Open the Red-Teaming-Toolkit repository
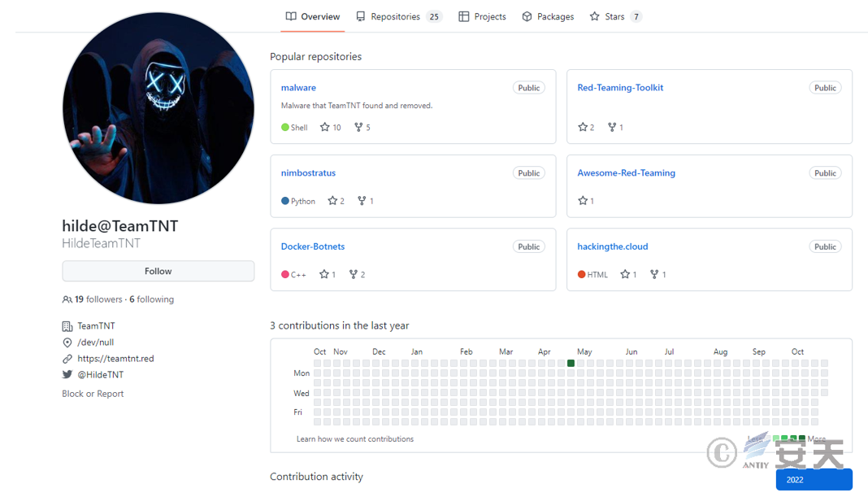Screen dimensions: 868x497 pos(620,88)
